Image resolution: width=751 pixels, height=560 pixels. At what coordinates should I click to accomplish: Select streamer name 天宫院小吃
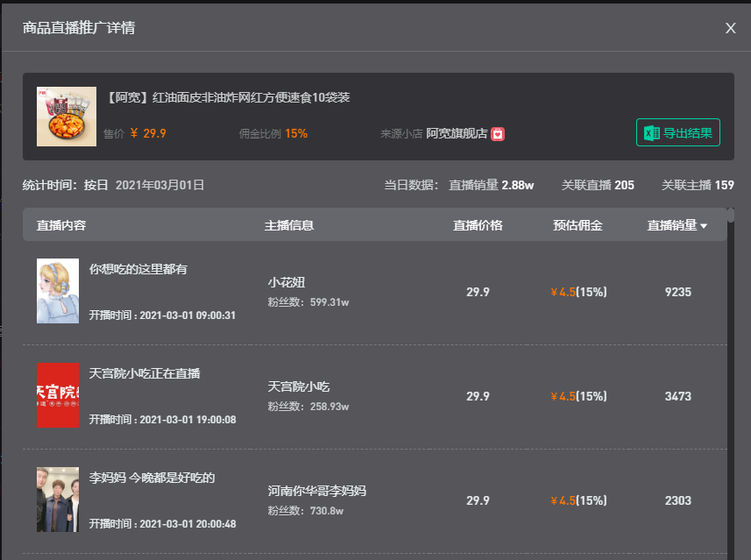click(x=299, y=386)
